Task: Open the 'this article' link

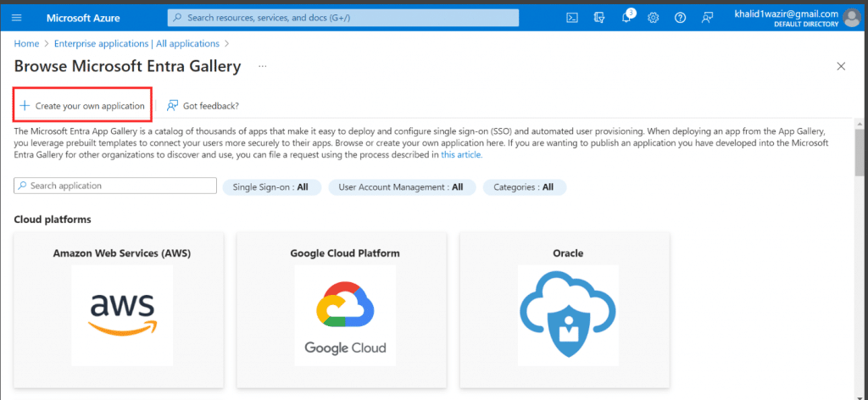Action: pos(462,155)
